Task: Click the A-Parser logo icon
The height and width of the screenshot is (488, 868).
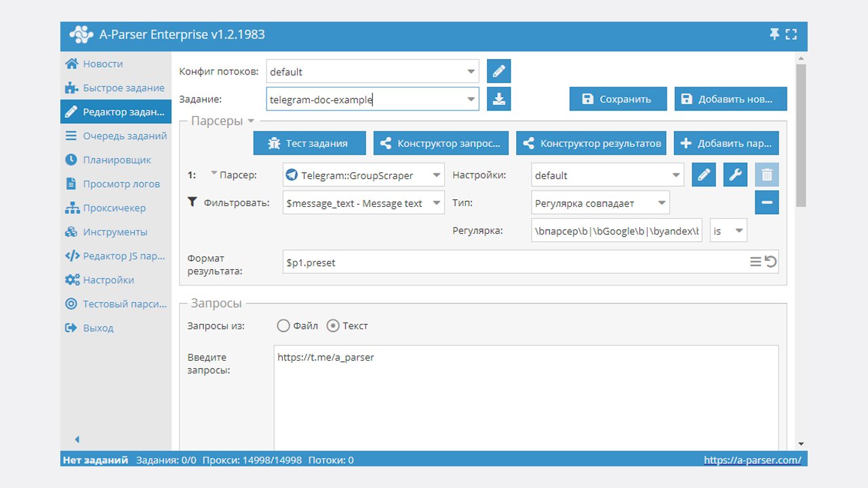Action: (81, 35)
